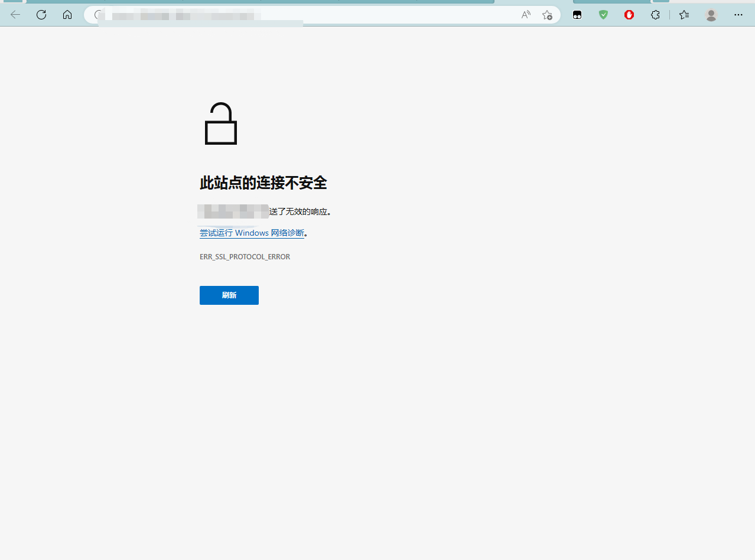755x560 pixels.
Task: Reload the current page
Action: [41, 15]
